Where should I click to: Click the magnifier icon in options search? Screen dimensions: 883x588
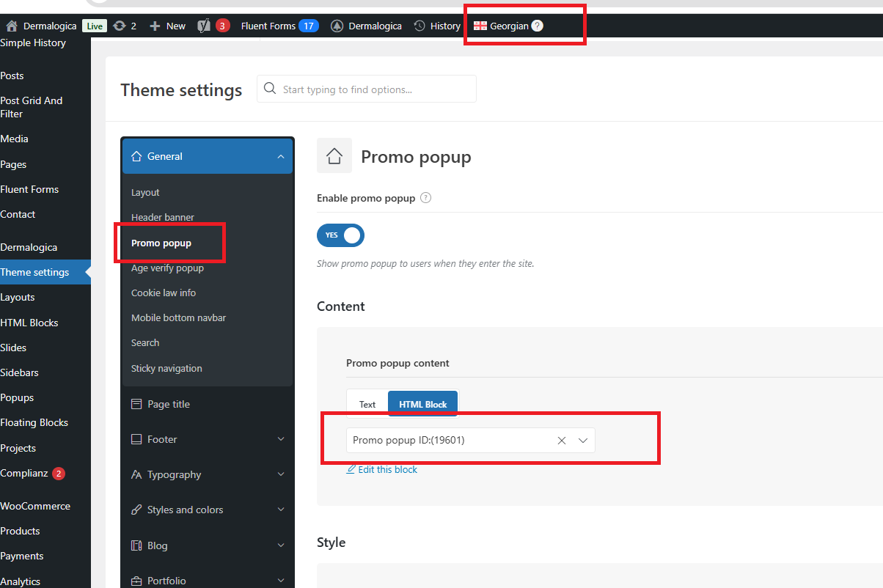(x=270, y=89)
